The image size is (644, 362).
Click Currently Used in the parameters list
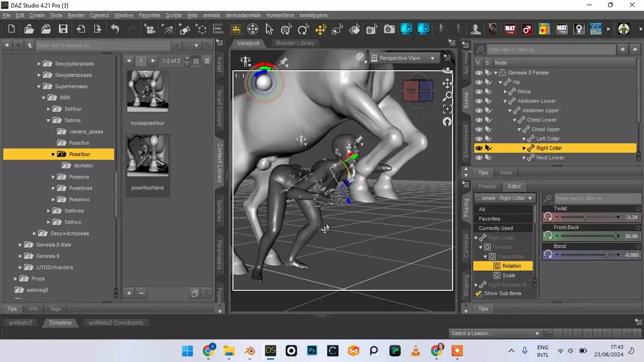496,228
